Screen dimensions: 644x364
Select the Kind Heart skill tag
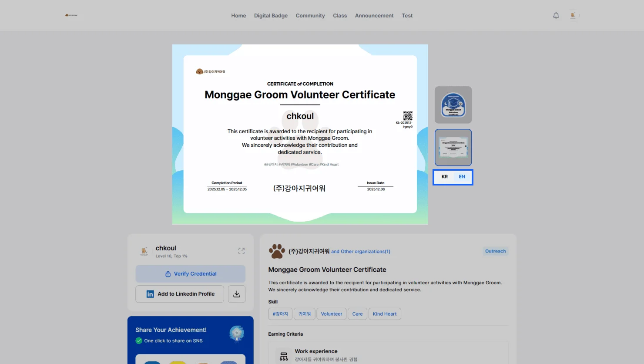[x=384, y=314]
